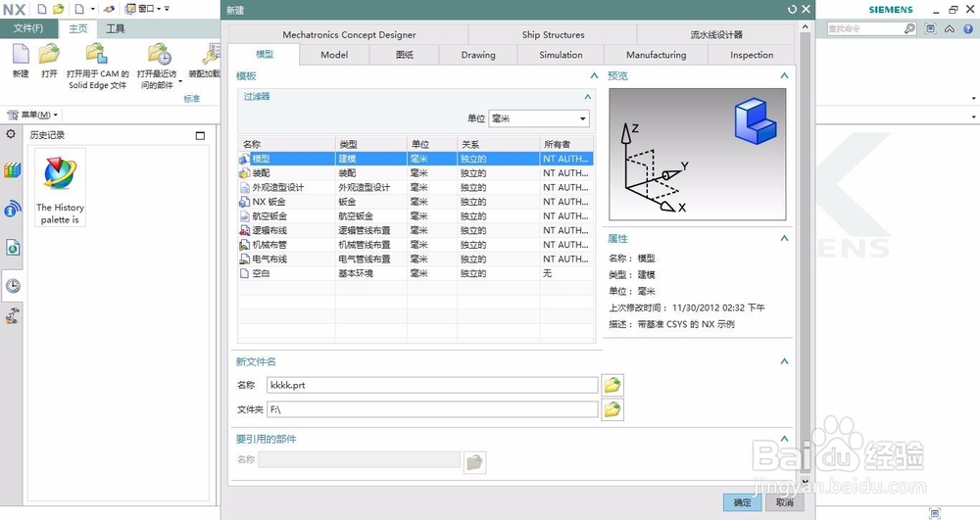The width and height of the screenshot is (980, 520).
Task: Click the Open (打开) folder ribbon icon
Action: [x=49, y=54]
